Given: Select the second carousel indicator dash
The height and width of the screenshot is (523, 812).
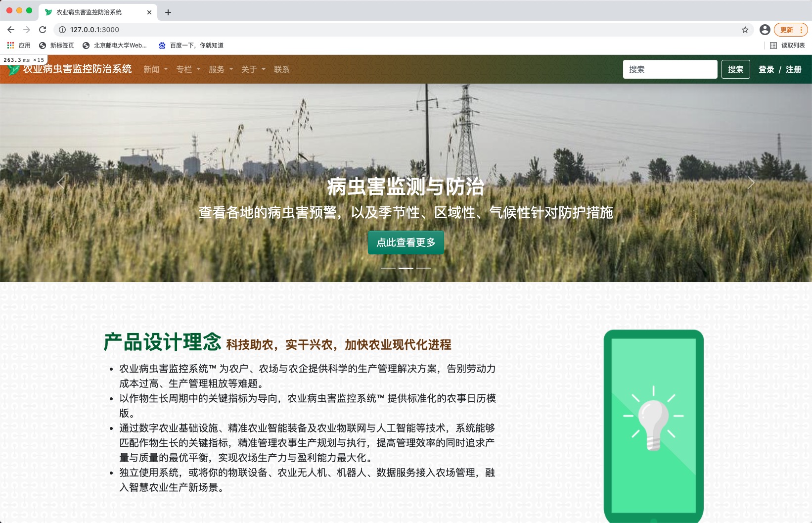Looking at the screenshot, I should coord(406,268).
